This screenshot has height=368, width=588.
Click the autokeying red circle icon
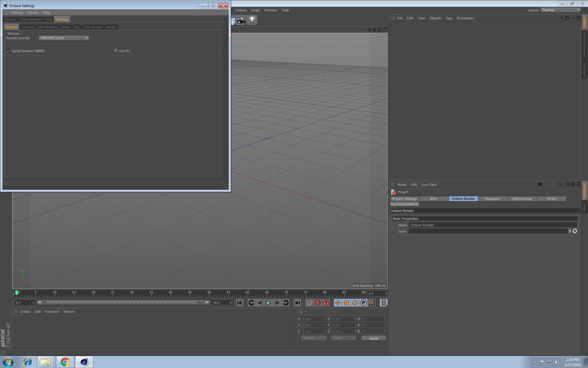tap(318, 303)
